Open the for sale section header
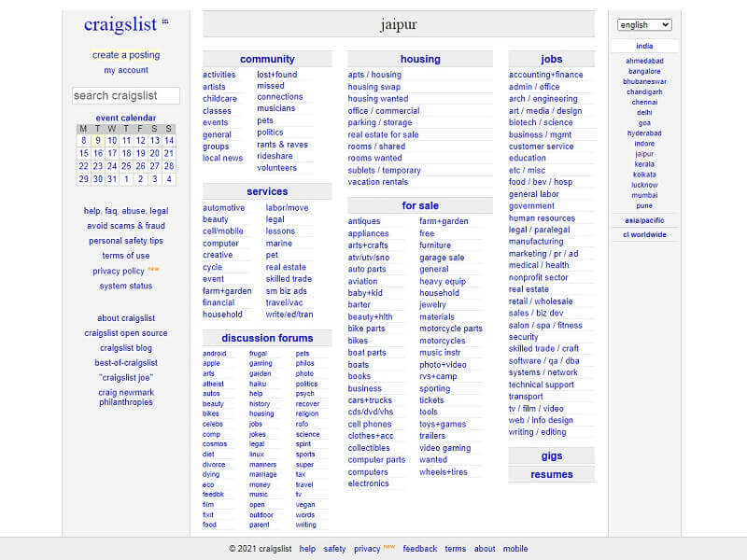The height and width of the screenshot is (560, 747). tap(420, 205)
